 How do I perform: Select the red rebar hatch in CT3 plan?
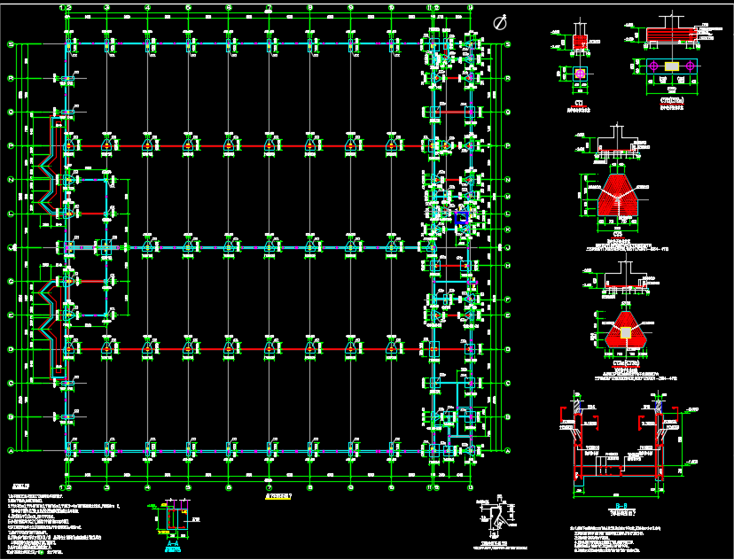click(x=618, y=196)
